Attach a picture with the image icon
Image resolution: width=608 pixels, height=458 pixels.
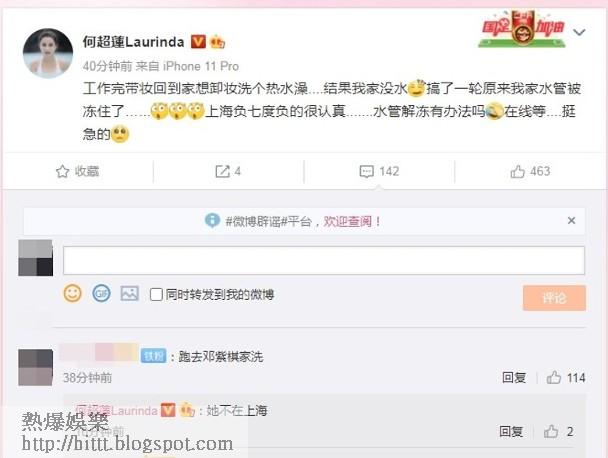coord(130,294)
